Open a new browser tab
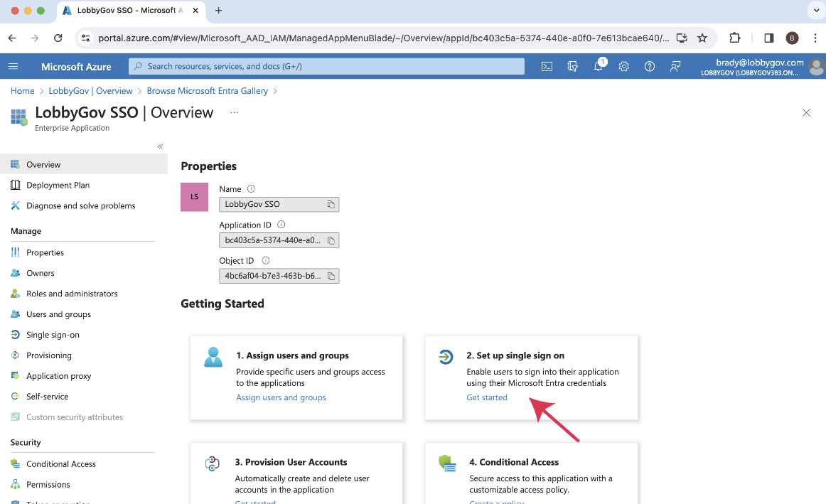This screenshot has height=504, width=826. click(219, 11)
